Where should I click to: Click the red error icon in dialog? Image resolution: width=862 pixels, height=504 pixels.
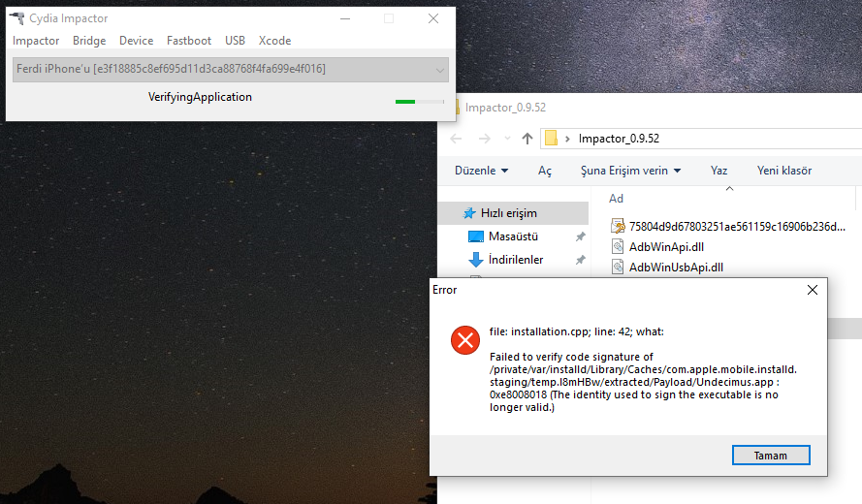pos(465,339)
